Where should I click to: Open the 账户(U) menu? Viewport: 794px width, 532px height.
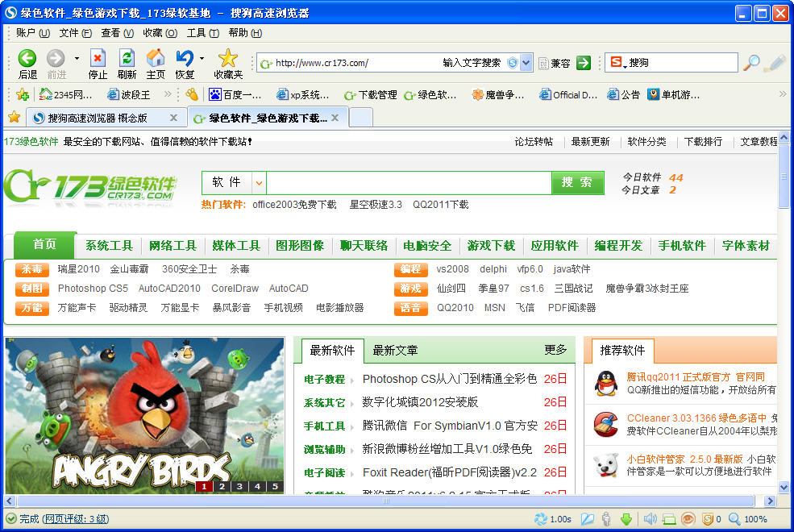pyautogui.click(x=33, y=33)
